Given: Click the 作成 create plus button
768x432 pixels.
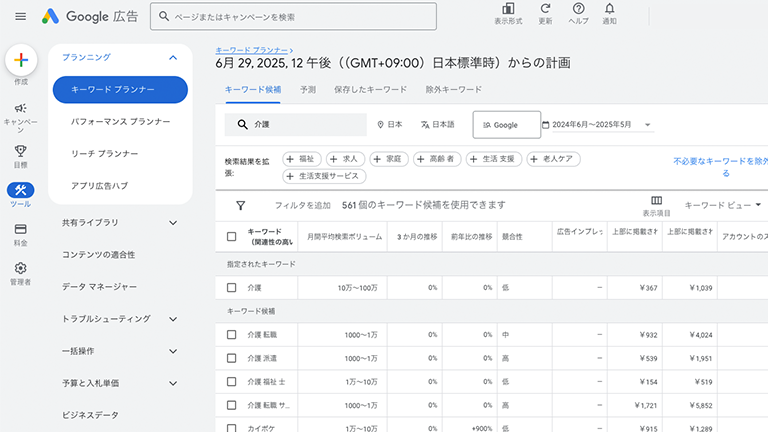Looking at the screenshot, I should [21, 60].
